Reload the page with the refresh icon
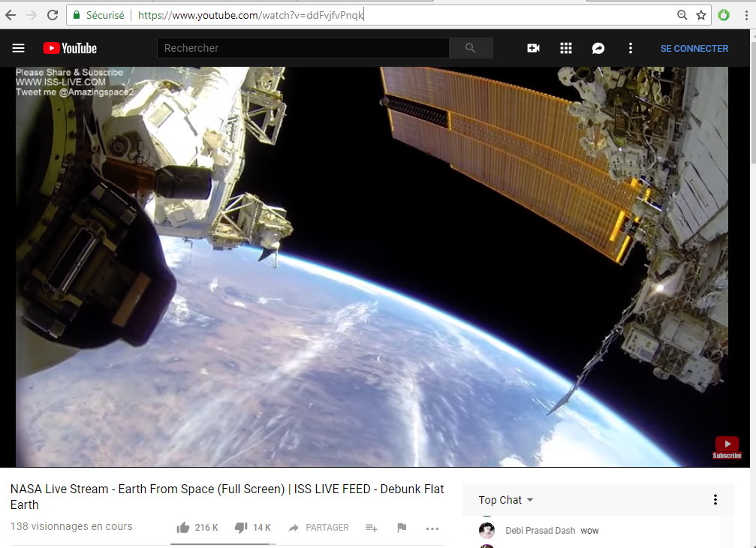The image size is (756, 548). pyautogui.click(x=53, y=15)
